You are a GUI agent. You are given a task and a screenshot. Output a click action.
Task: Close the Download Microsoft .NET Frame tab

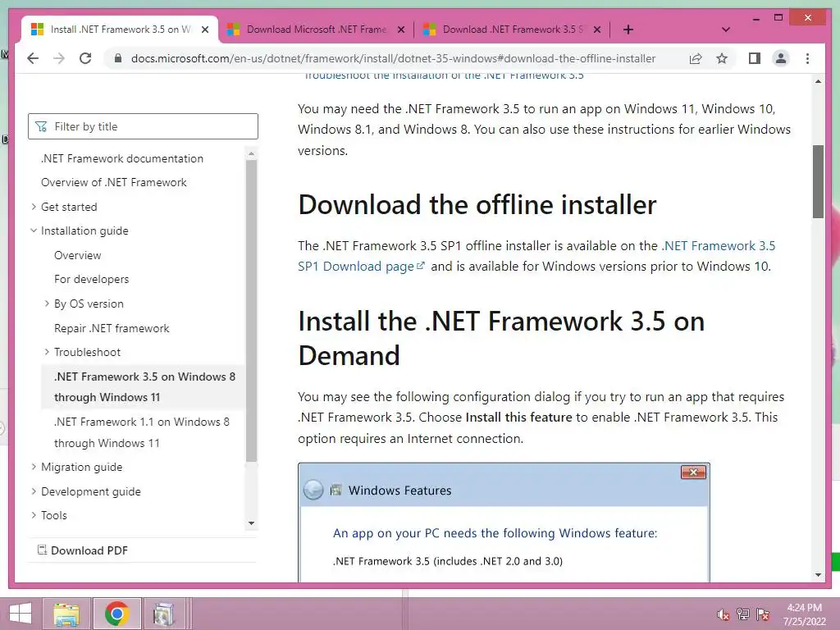point(400,30)
